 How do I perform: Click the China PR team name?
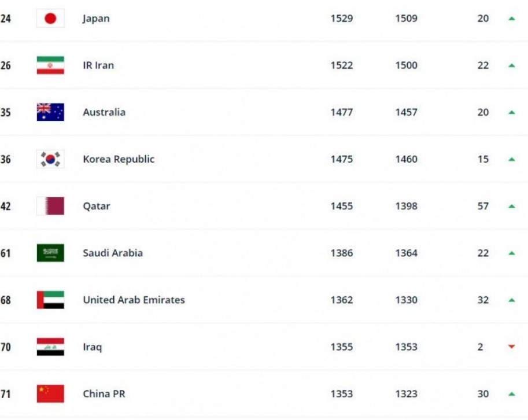coord(104,394)
